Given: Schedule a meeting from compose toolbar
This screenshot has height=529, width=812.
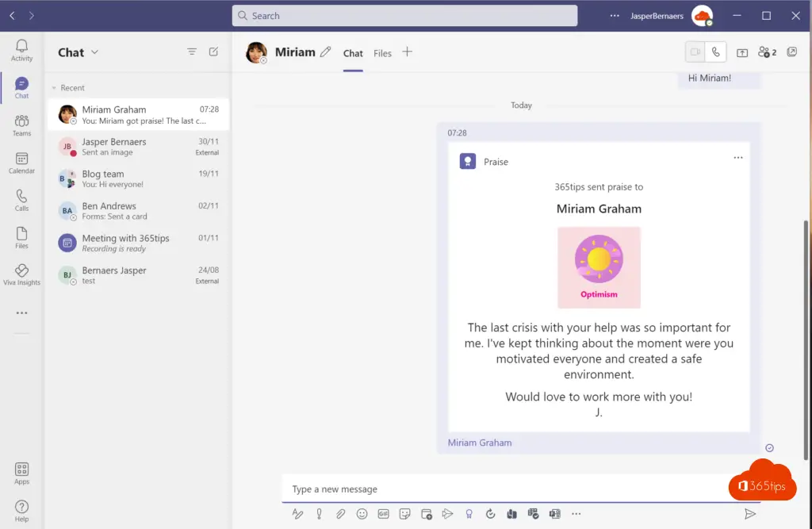Looking at the screenshot, I should pos(426,514).
